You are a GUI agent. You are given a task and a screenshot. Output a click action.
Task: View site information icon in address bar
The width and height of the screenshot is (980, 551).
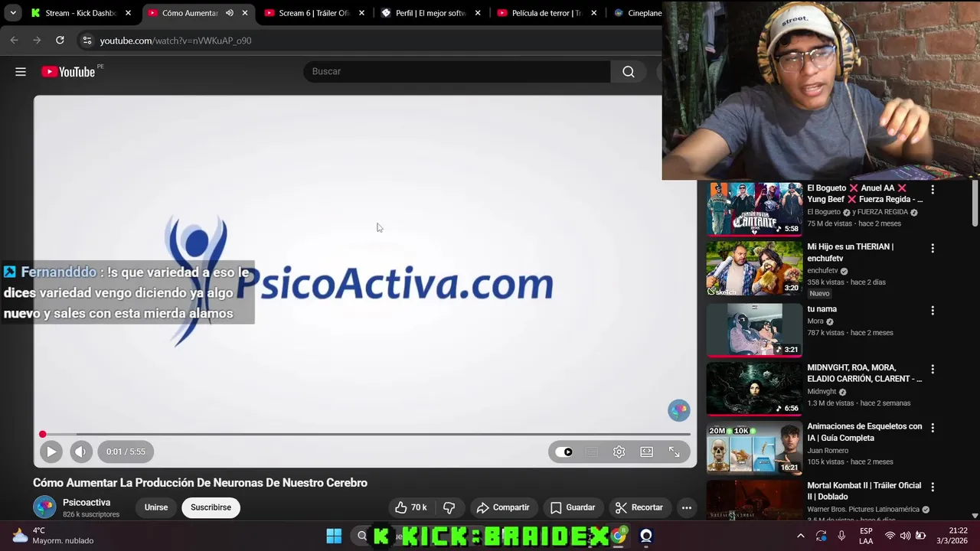coord(87,40)
